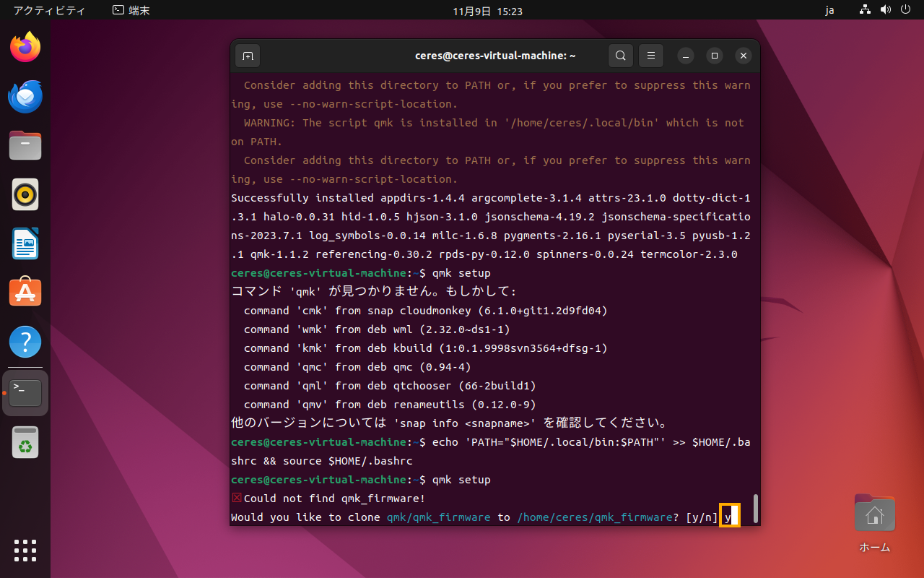Click "command 'qmv' from deb renameutils" line
Image resolution: width=924 pixels, height=578 pixels.
point(390,405)
